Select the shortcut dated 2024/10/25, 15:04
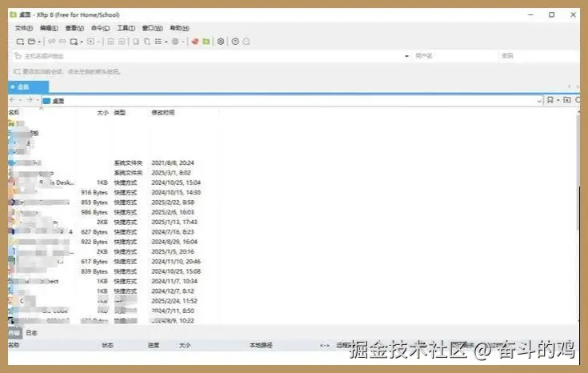Viewport: 588px width, 373px height. [114, 182]
